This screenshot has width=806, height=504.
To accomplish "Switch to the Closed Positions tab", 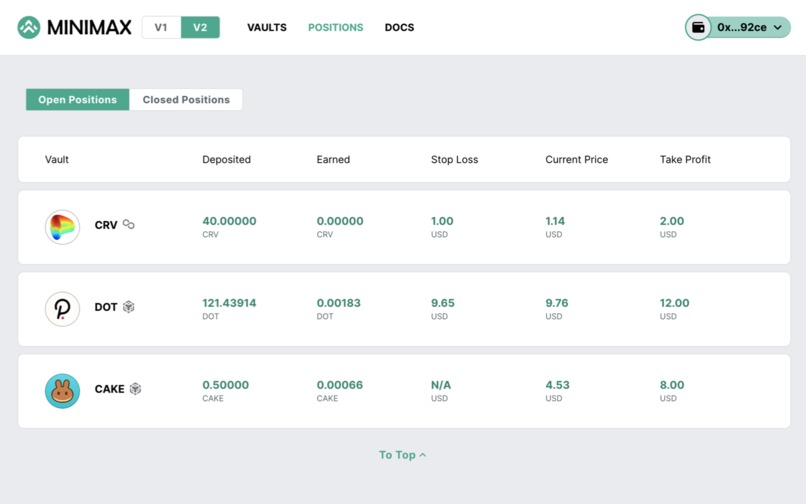I will (x=186, y=99).
